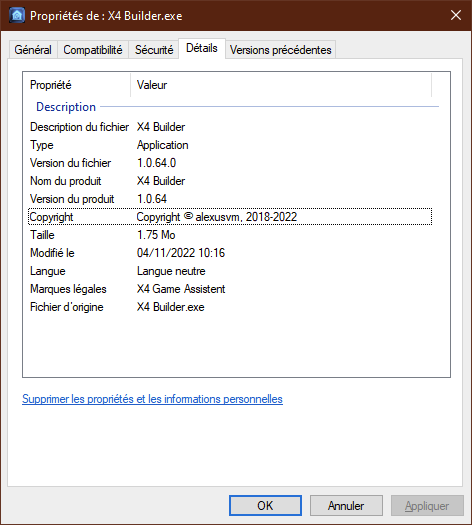
Task: Click the Propriété column header
Action: [77, 85]
